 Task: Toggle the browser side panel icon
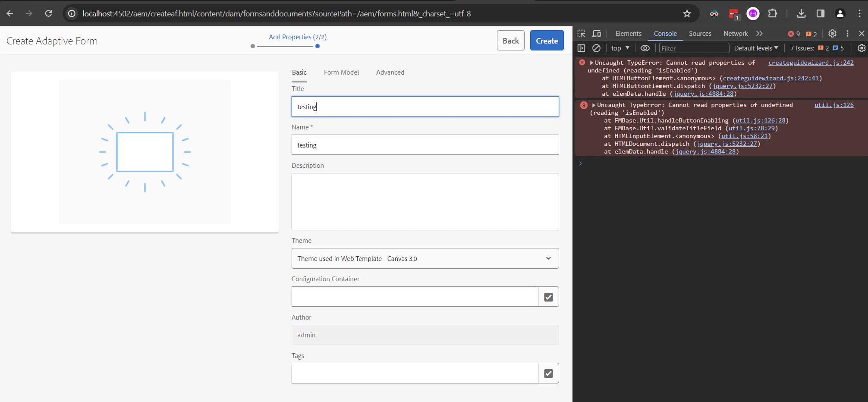(821, 13)
